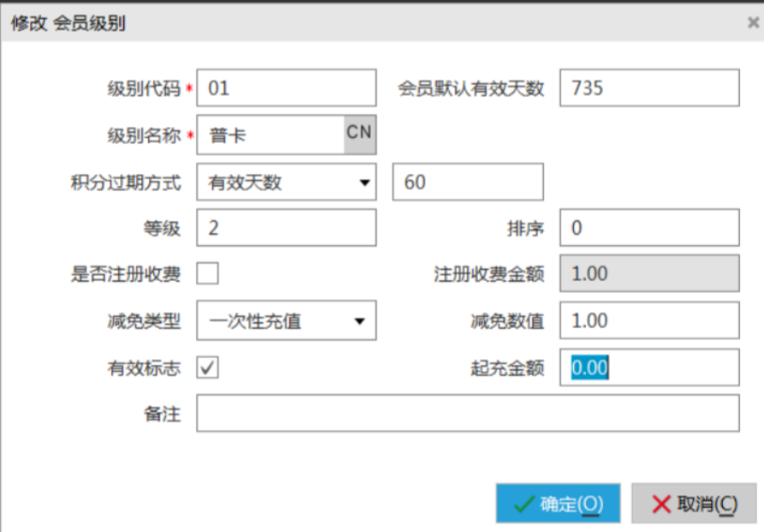The height and width of the screenshot is (532, 764).
Task: Focus the 减免数值 input box
Action: coord(648,321)
